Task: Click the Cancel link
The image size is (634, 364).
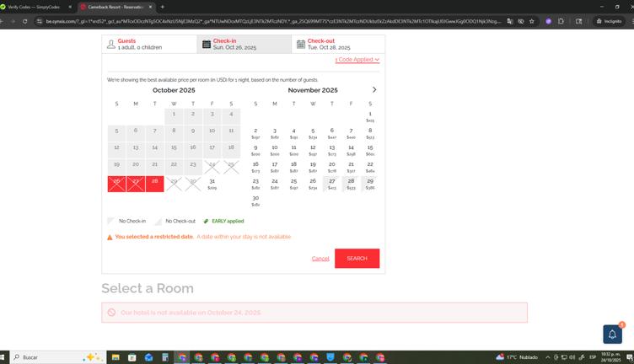Action: [320, 259]
